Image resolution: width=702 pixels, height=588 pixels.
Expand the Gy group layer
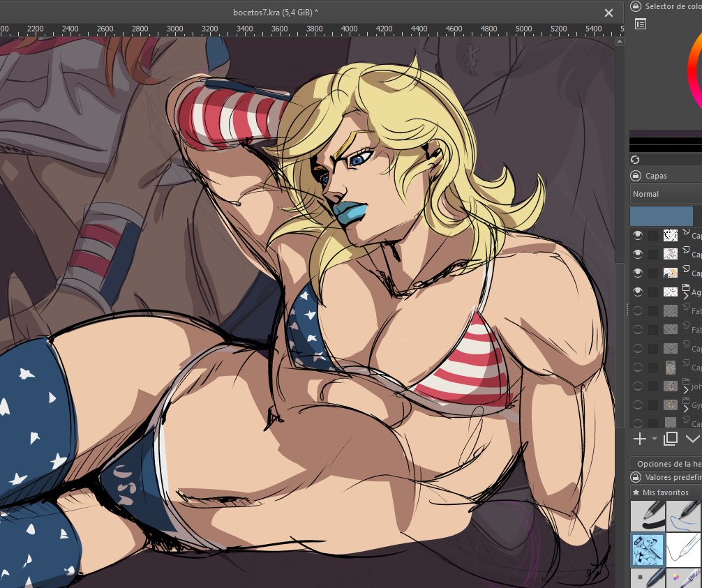click(685, 409)
